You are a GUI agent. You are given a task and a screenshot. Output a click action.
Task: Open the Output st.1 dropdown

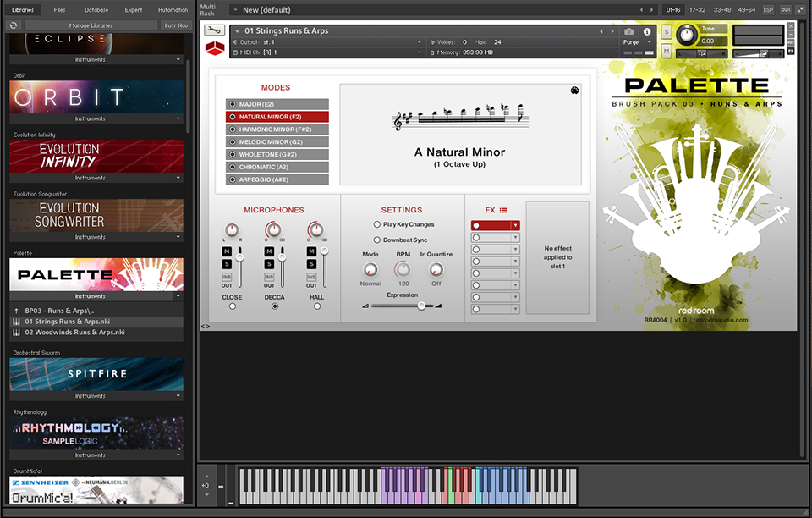328,42
